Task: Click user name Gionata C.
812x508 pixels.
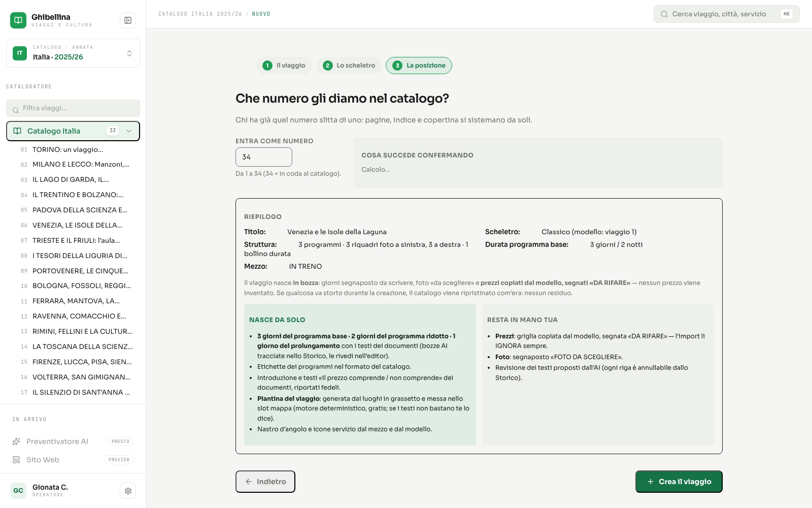Action: (50, 487)
